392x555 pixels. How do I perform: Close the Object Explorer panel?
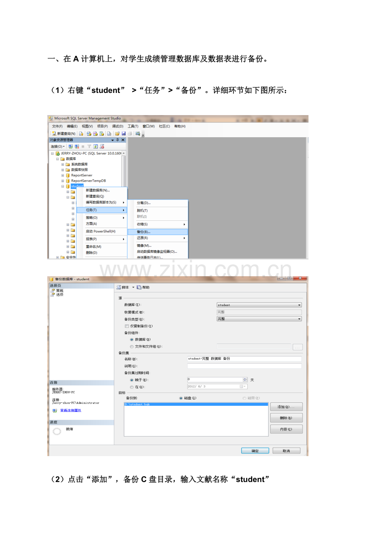point(123,140)
